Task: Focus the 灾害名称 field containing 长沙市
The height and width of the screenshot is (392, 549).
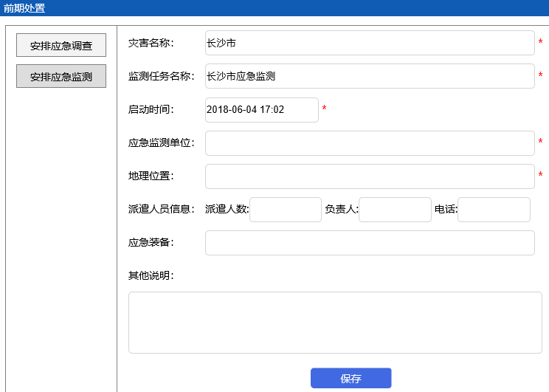Action: (x=369, y=43)
